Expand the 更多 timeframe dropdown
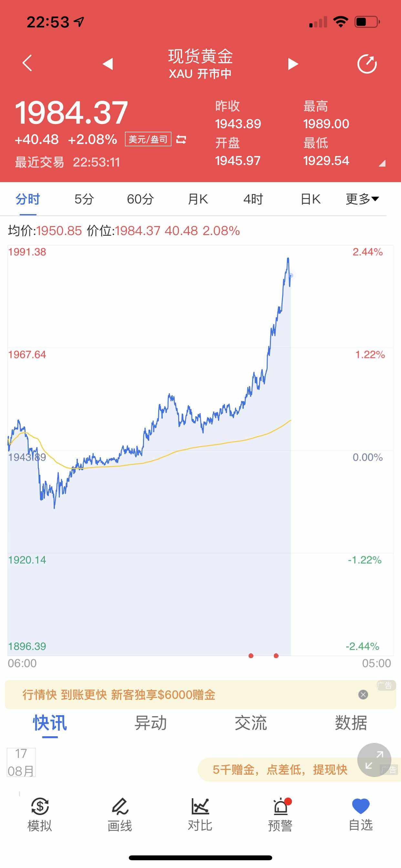Screen dimensions: 401x868 362,199
